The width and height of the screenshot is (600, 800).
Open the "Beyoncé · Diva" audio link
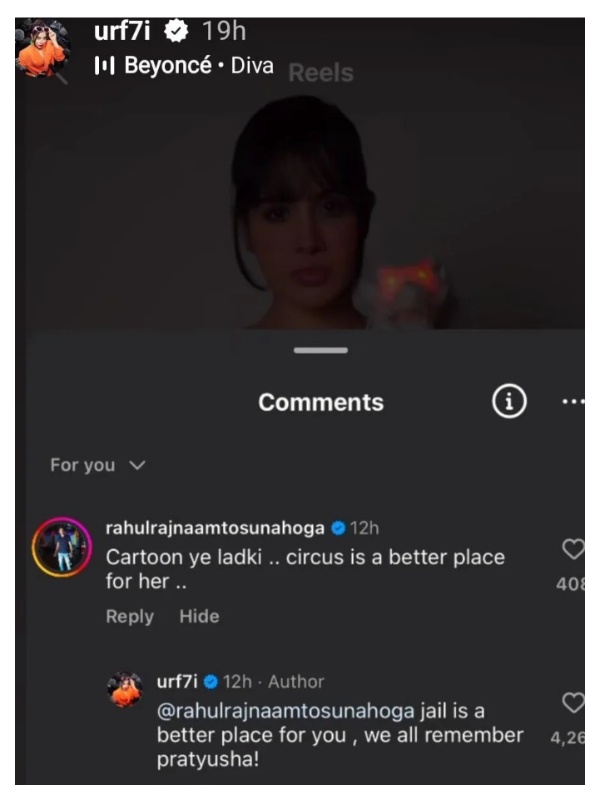[x=195, y=66]
